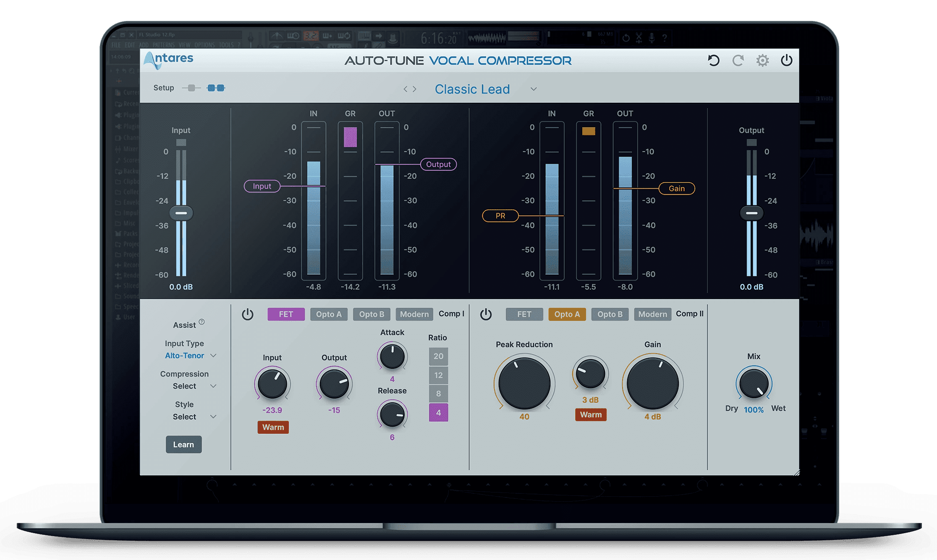The image size is (937, 560).
Task: Click the Learn button
Action: coord(183,444)
